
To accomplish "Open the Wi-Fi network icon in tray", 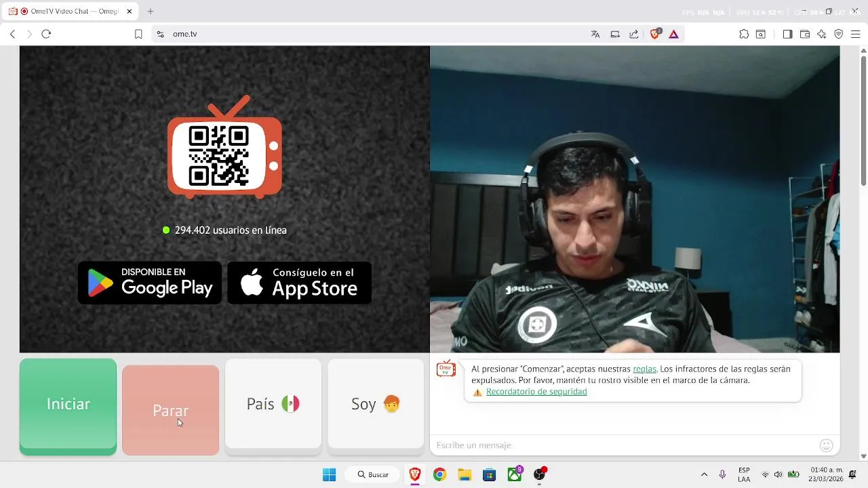I will click(765, 474).
